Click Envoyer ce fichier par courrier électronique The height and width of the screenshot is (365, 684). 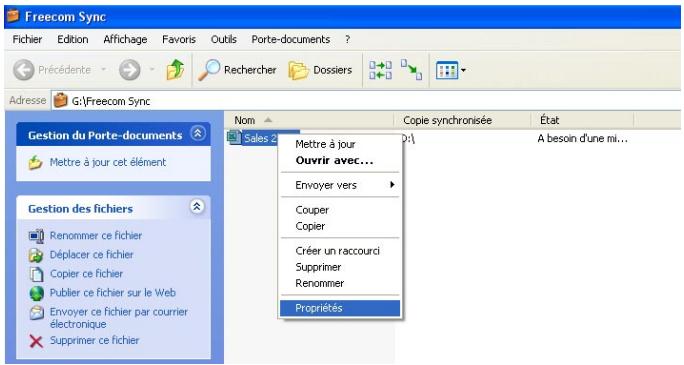click(119, 318)
